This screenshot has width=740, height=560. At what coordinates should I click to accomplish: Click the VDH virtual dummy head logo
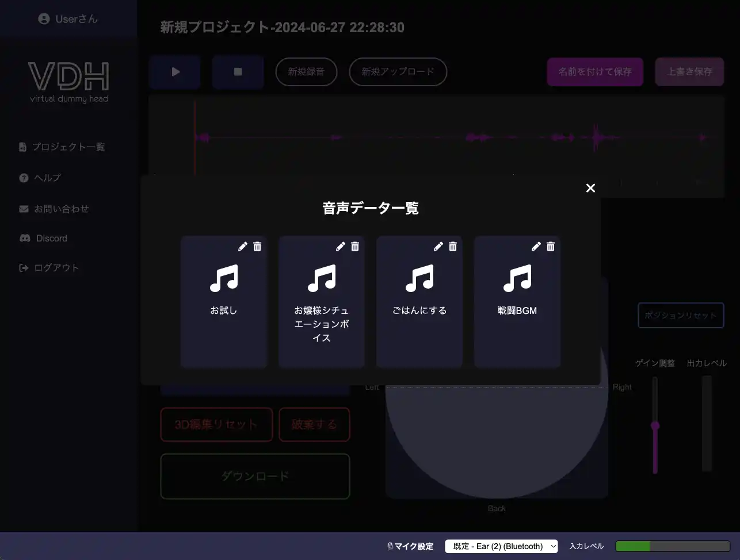[x=69, y=83]
